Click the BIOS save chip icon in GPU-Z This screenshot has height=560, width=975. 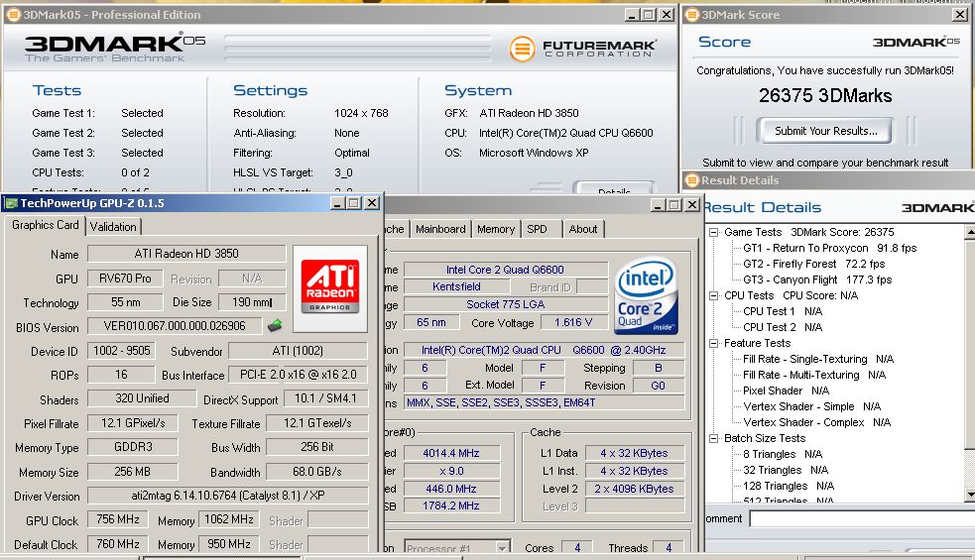(x=274, y=325)
